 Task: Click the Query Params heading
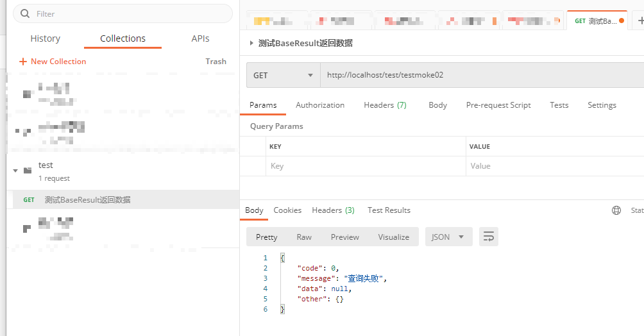[276, 126]
